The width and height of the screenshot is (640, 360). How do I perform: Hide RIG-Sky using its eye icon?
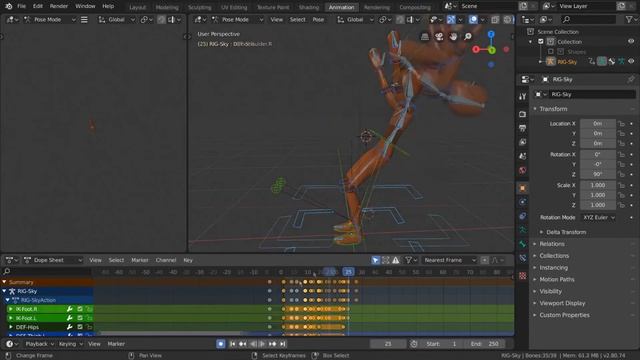coord(631,61)
